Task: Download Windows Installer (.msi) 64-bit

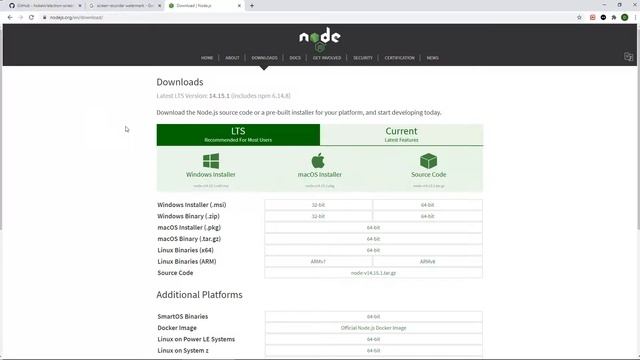Action: 427,205
